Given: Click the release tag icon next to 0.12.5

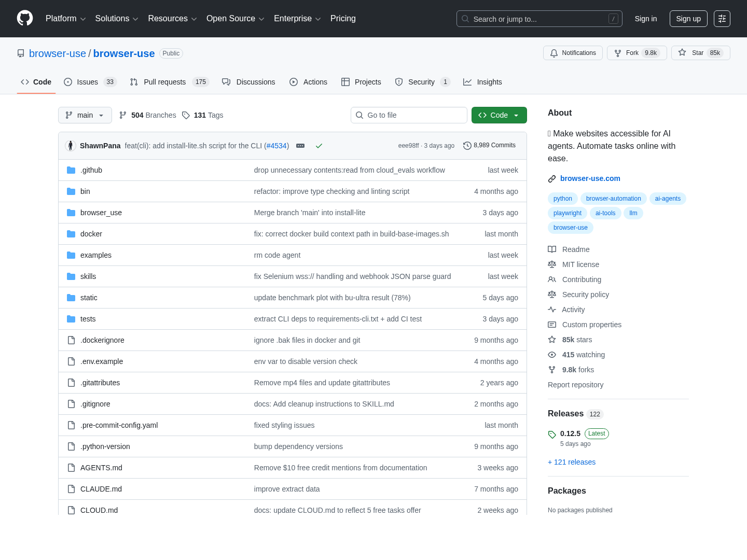Looking at the screenshot, I should [x=552, y=433].
